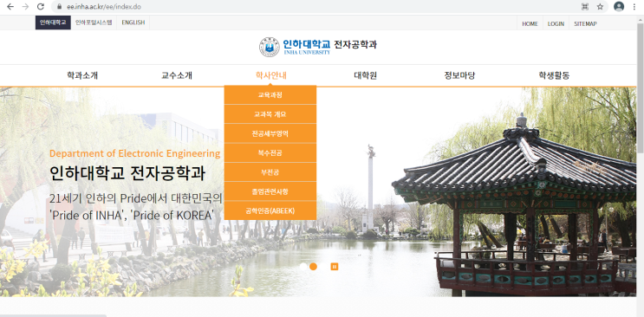Viewport: 644px width, 317px height.
Task: Click the Inha University emblem logo
Action: [269, 47]
